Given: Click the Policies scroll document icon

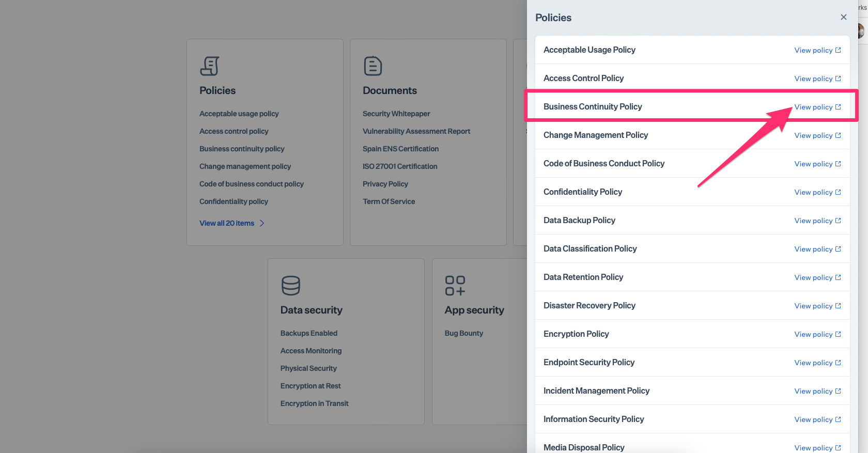Looking at the screenshot, I should pos(210,66).
